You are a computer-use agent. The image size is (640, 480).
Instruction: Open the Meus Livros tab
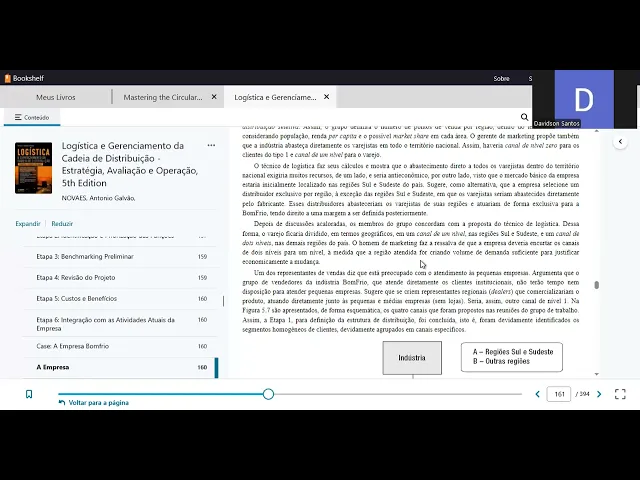56,97
